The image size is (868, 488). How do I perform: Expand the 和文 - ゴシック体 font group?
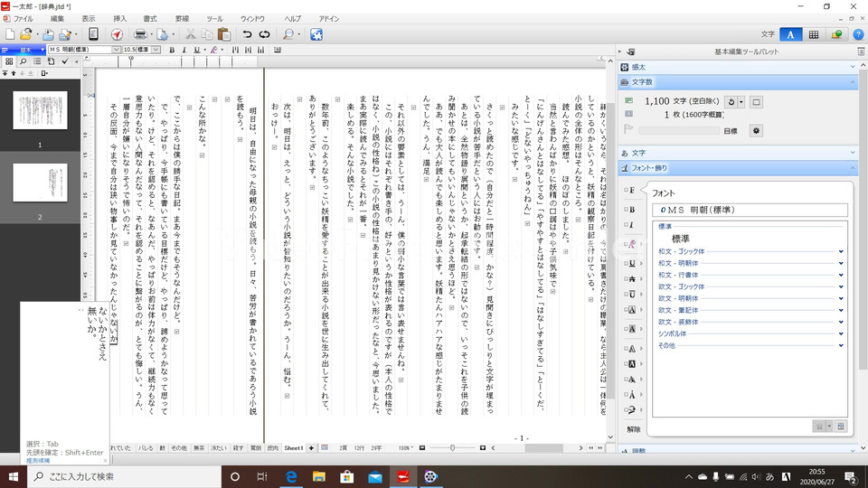[x=841, y=251]
